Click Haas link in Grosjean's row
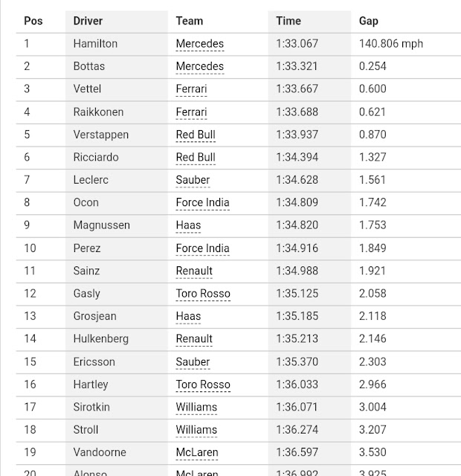 pos(188,316)
